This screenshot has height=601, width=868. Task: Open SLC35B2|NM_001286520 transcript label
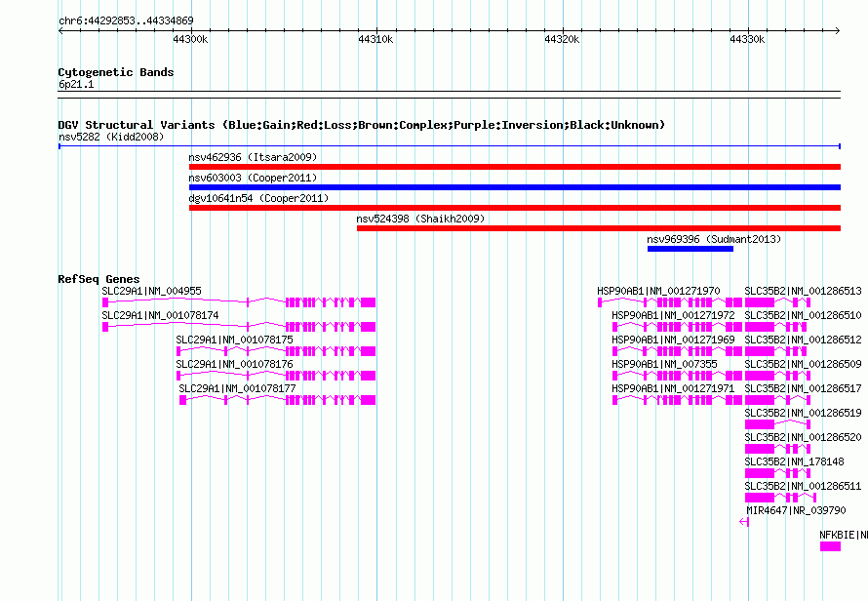804,437
